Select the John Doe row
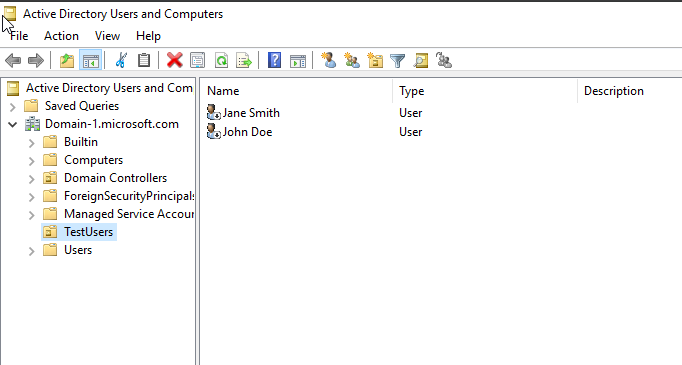Screen dimensions: 682x365 pyautogui.click(x=247, y=132)
